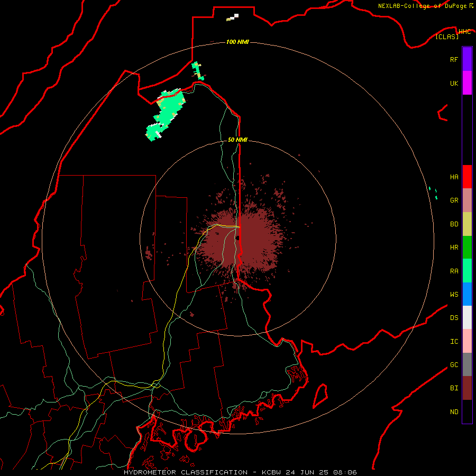This screenshot has width=476, height=476.
Task: Select the IC light pink legend swatch
Action: point(467,341)
